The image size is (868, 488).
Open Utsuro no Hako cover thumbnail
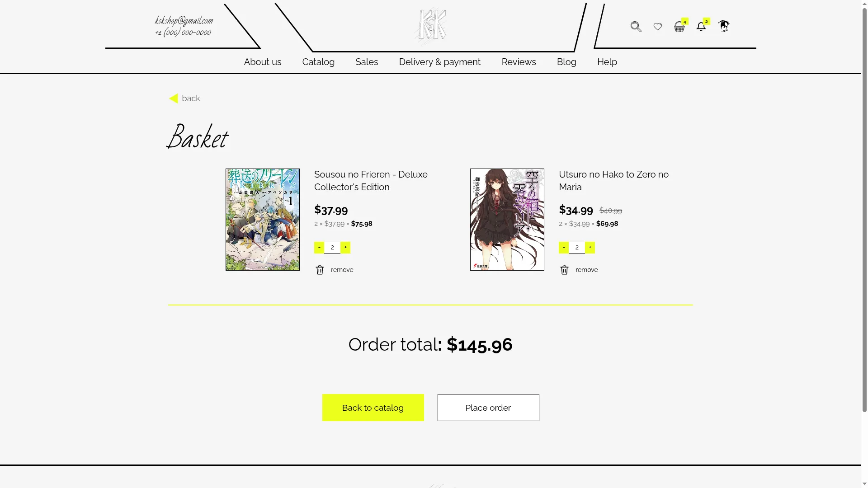507,220
